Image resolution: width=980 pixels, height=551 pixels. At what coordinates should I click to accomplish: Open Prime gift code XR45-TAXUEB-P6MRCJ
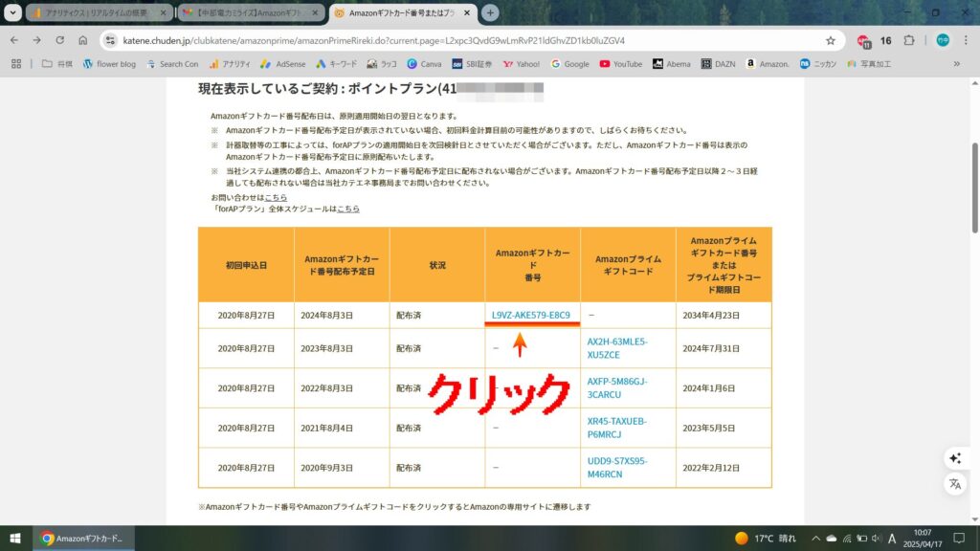click(617, 428)
